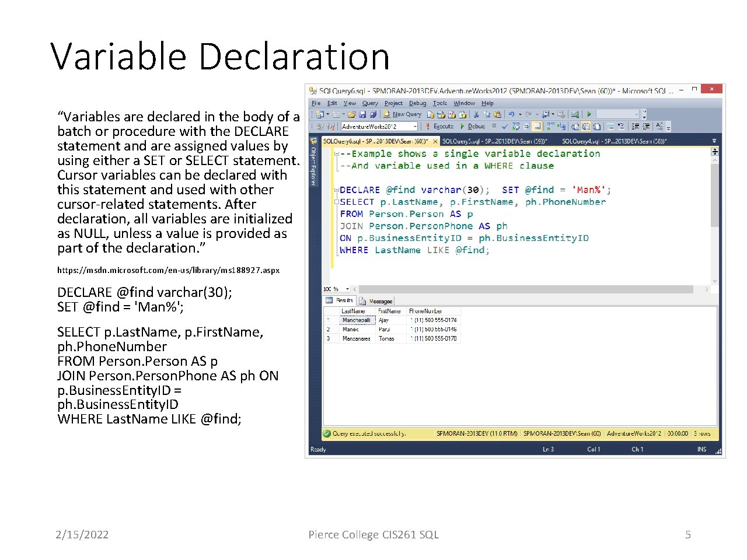
Task: Open the View menu
Action: pyautogui.click(x=350, y=103)
